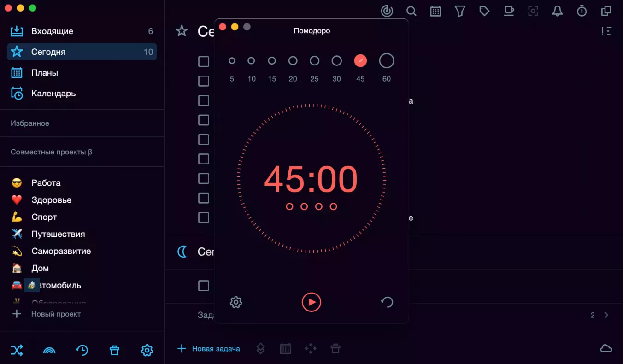The height and width of the screenshot is (364, 623).
Task: Expand the Избранное section
Action: pos(30,123)
